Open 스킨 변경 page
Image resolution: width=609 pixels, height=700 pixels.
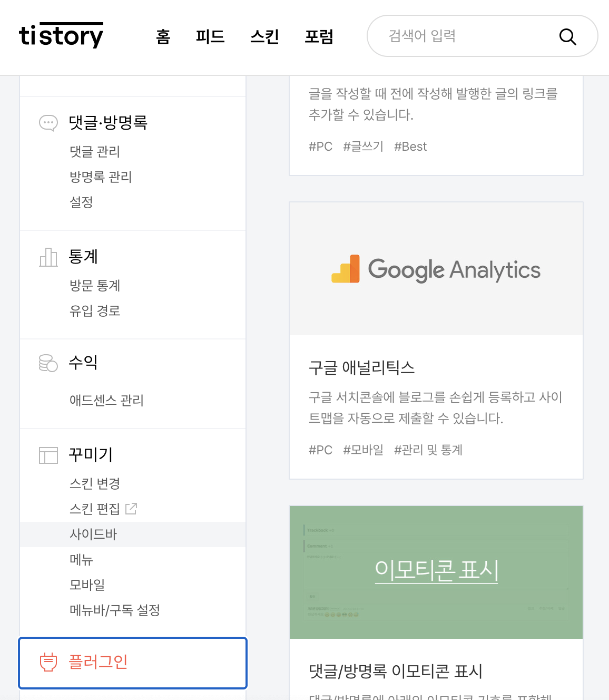(95, 483)
